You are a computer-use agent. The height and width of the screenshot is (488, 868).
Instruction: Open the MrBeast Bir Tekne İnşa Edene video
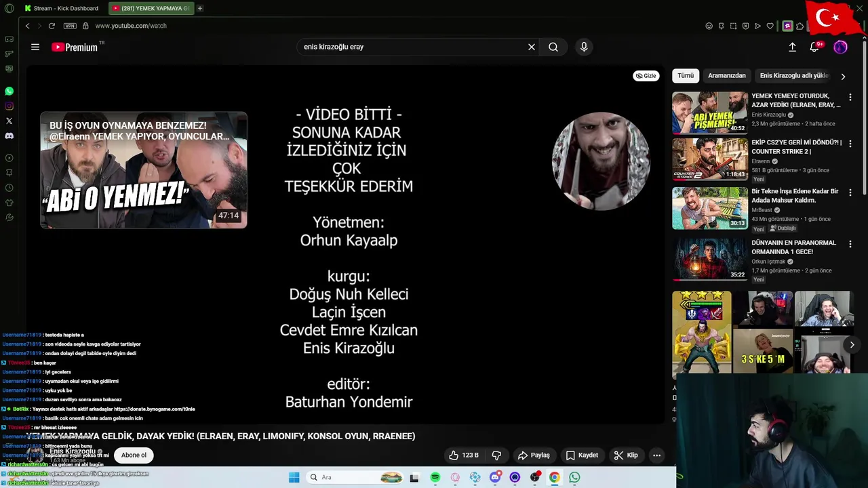point(710,208)
